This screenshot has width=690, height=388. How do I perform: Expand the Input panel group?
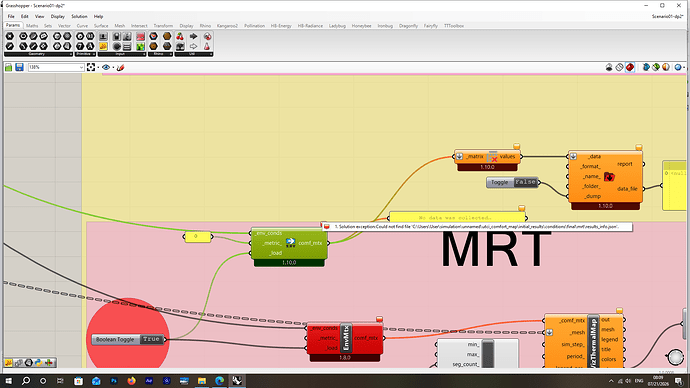click(122, 54)
